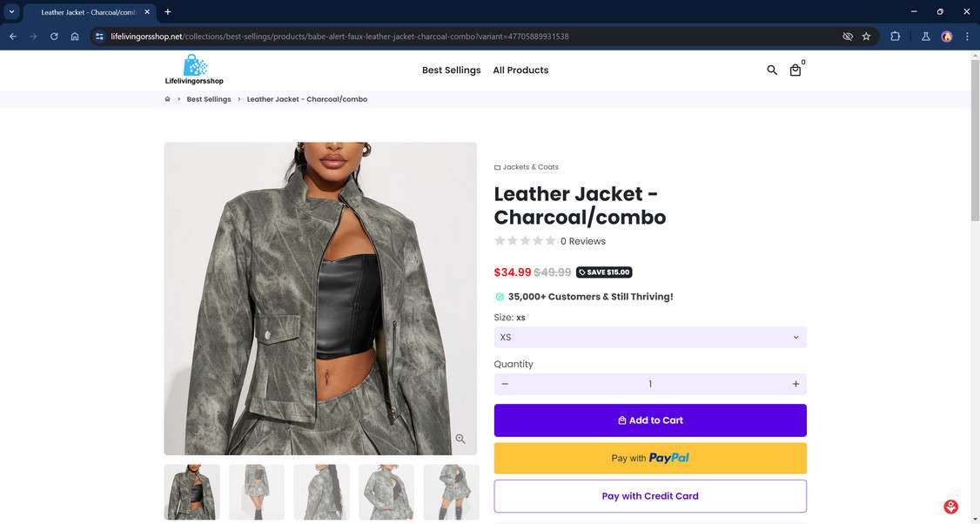Viewport: 980px width, 524px height.
Task: Bookmark this page with the star icon
Action: pyautogui.click(x=866, y=37)
